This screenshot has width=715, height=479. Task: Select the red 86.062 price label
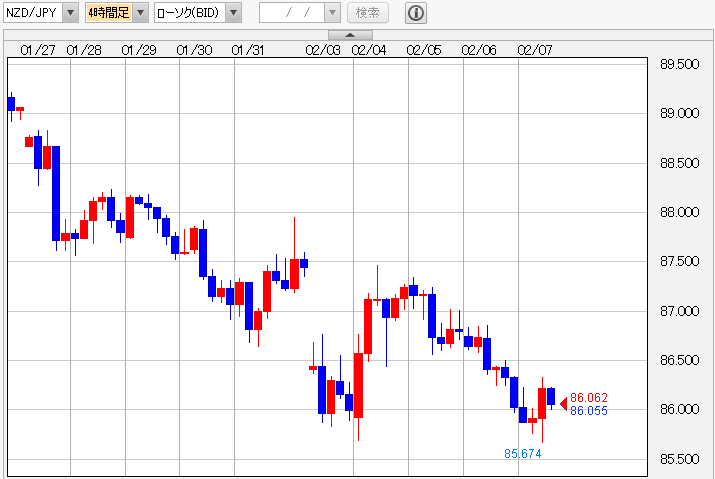point(588,398)
